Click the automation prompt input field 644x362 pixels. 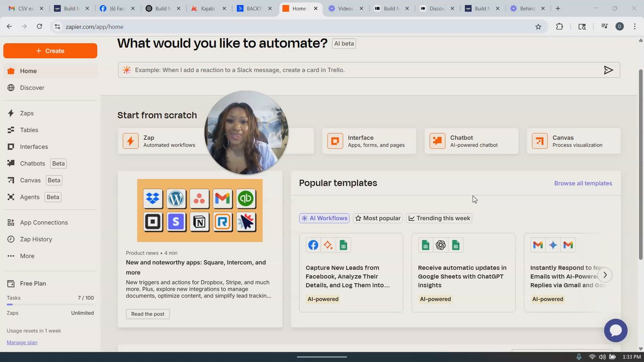click(369, 70)
